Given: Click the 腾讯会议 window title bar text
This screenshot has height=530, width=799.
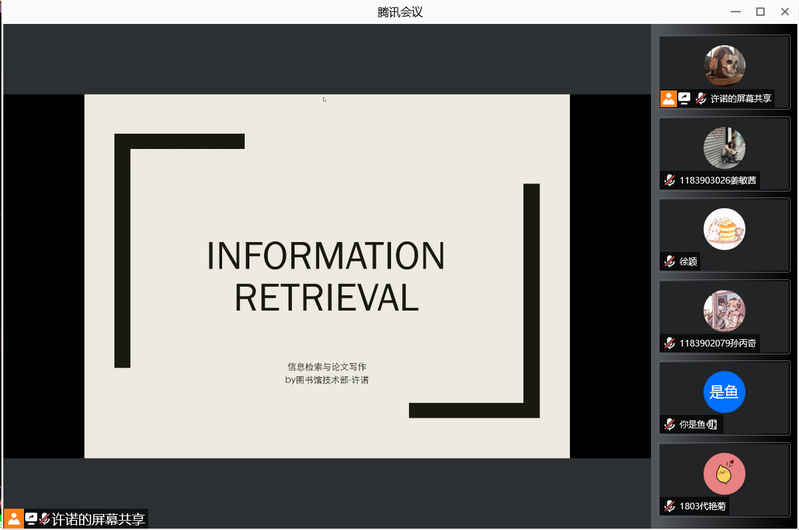Looking at the screenshot, I should (x=399, y=11).
